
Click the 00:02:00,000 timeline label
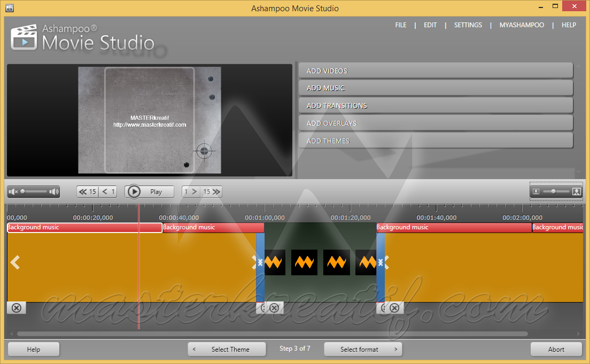click(522, 218)
